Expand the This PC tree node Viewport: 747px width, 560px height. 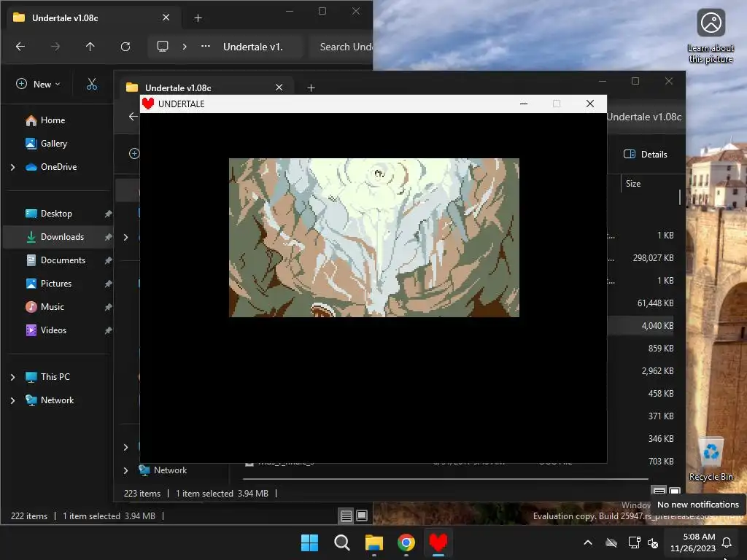pos(13,377)
